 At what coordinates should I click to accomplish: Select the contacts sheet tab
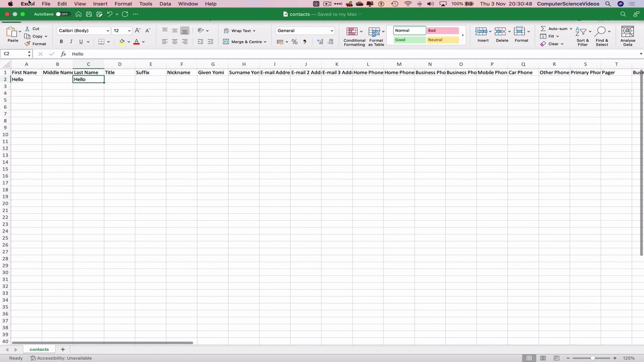coord(39,349)
